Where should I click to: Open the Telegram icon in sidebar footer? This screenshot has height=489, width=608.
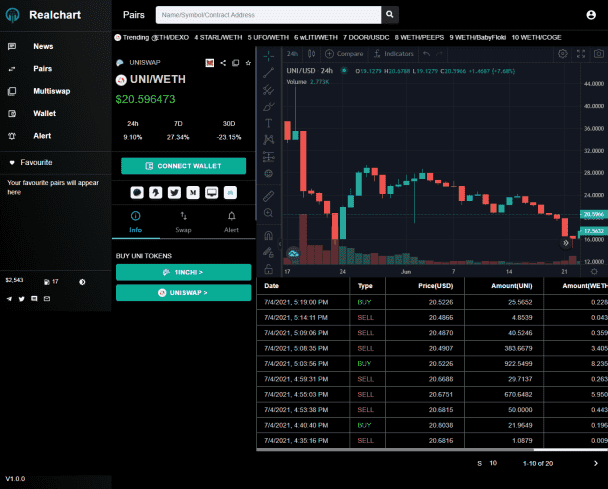point(9,299)
